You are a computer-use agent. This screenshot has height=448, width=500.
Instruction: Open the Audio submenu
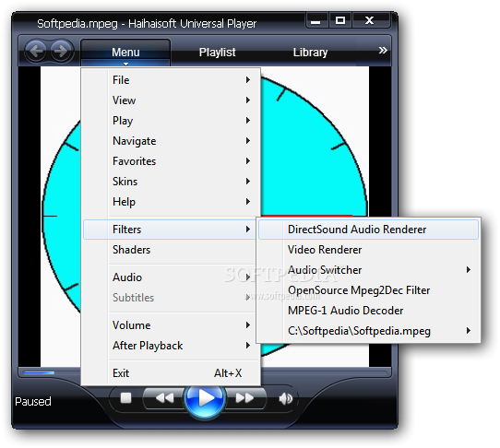point(170,277)
